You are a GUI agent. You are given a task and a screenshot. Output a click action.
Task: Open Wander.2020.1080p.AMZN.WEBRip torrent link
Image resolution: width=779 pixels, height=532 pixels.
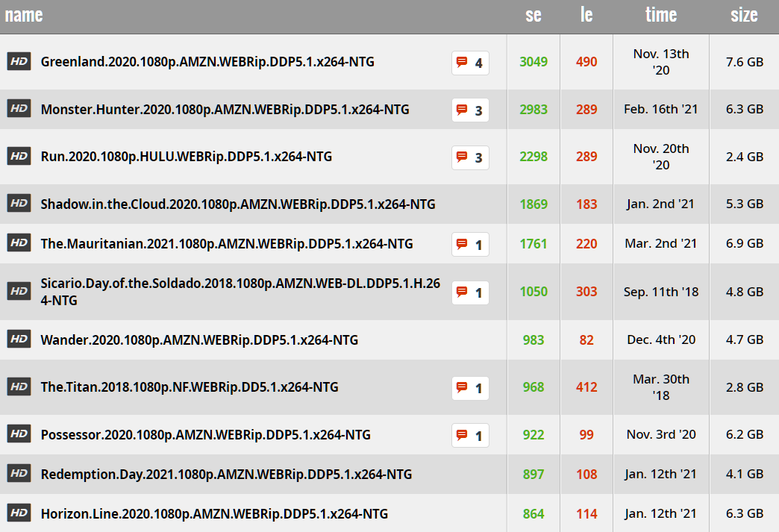tap(199, 339)
